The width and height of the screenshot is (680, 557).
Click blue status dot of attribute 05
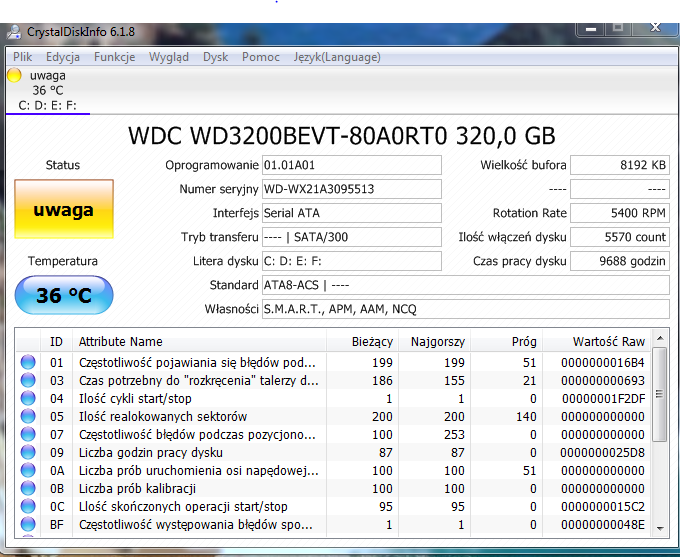point(28,416)
